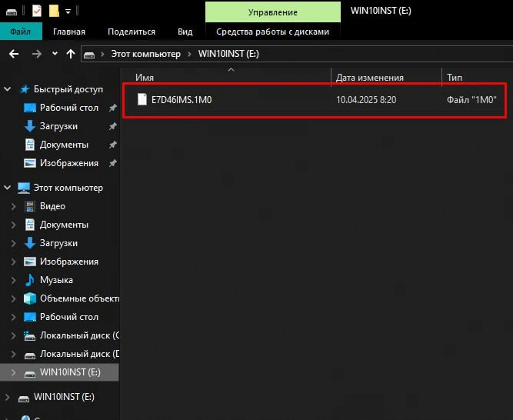Screen dimensions: 513x420
Task: Sort by the Дата изменения column header
Action: (369, 78)
